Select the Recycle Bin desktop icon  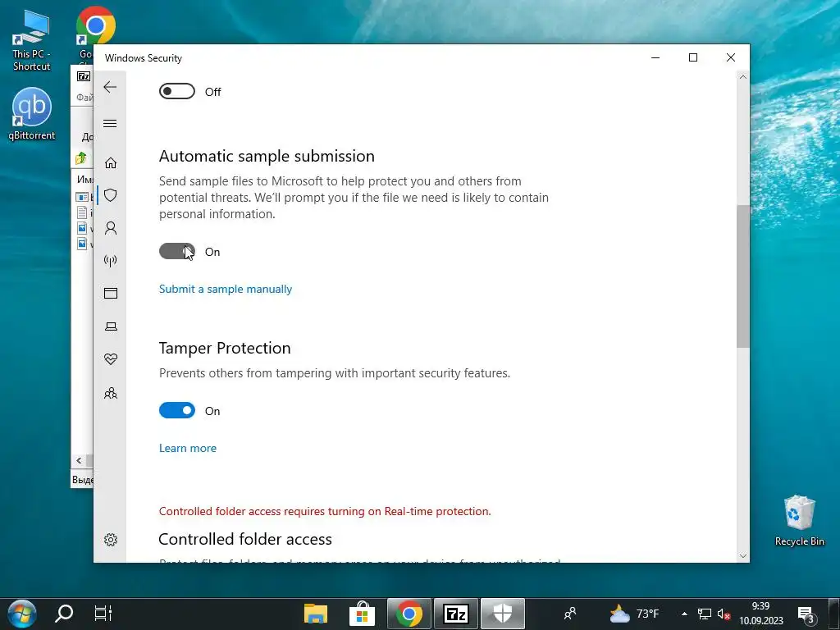pos(799,520)
